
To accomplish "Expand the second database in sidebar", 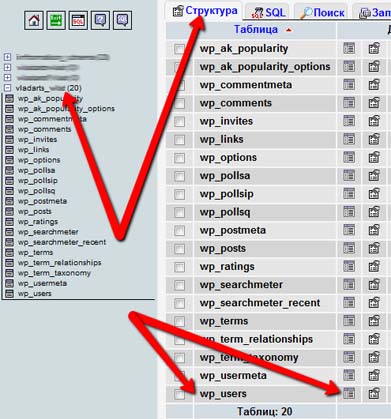I will coord(7,67).
